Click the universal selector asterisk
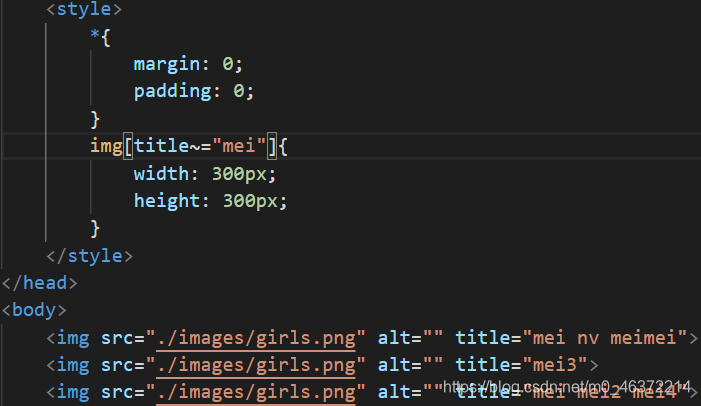 tap(95, 35)
